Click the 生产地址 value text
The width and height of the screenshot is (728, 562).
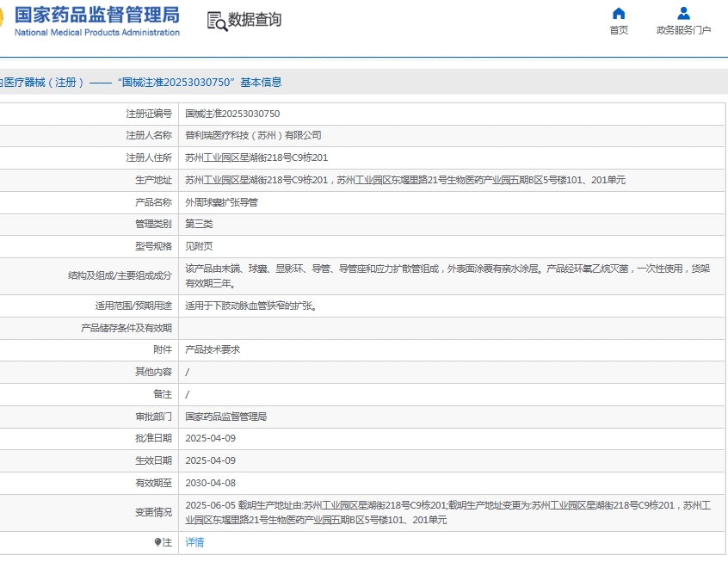pos(404,180)
